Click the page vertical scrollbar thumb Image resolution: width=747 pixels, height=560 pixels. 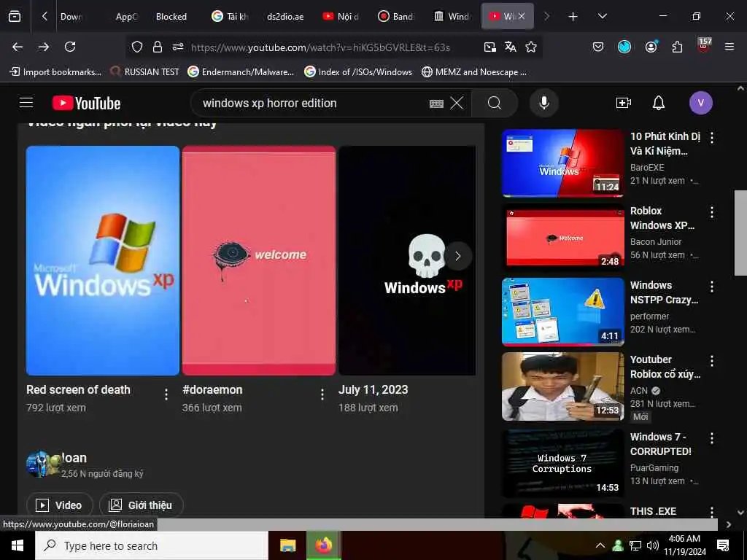pos(740,233)
